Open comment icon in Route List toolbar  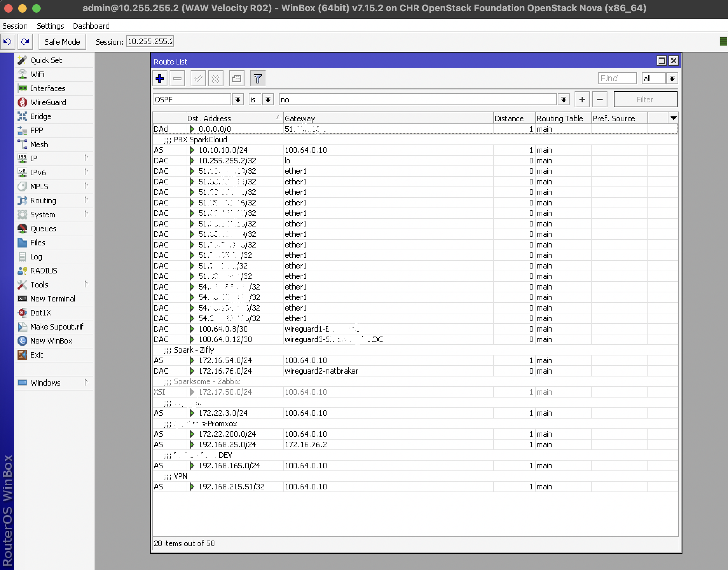pos(236,79)
